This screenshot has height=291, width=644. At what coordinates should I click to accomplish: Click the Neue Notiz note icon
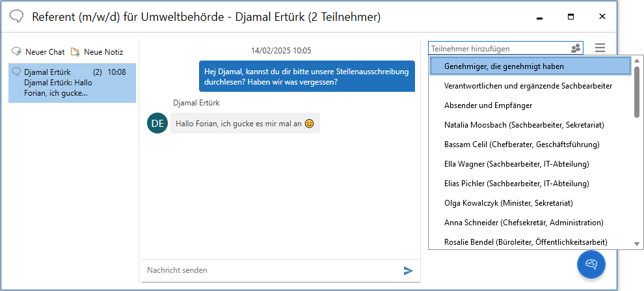click(x=75, y=51)
